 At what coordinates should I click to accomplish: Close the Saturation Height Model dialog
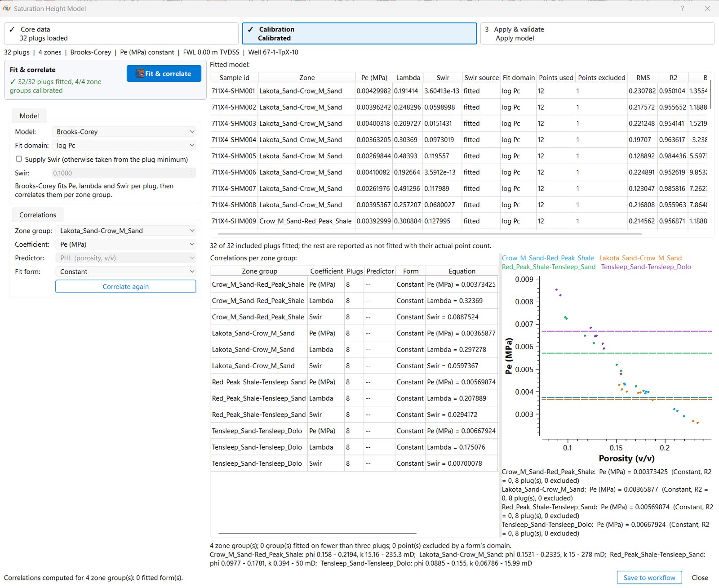pos(707,9)
